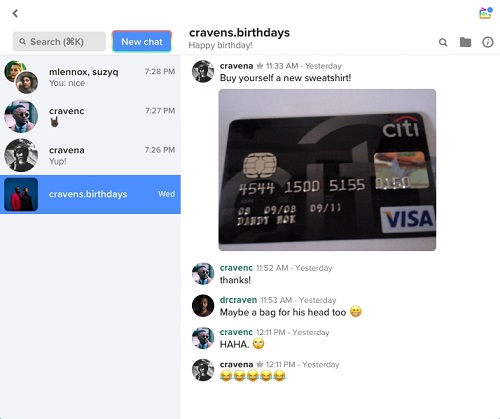
Task: Open the credit card image attachment
Action: coord(327,170)
